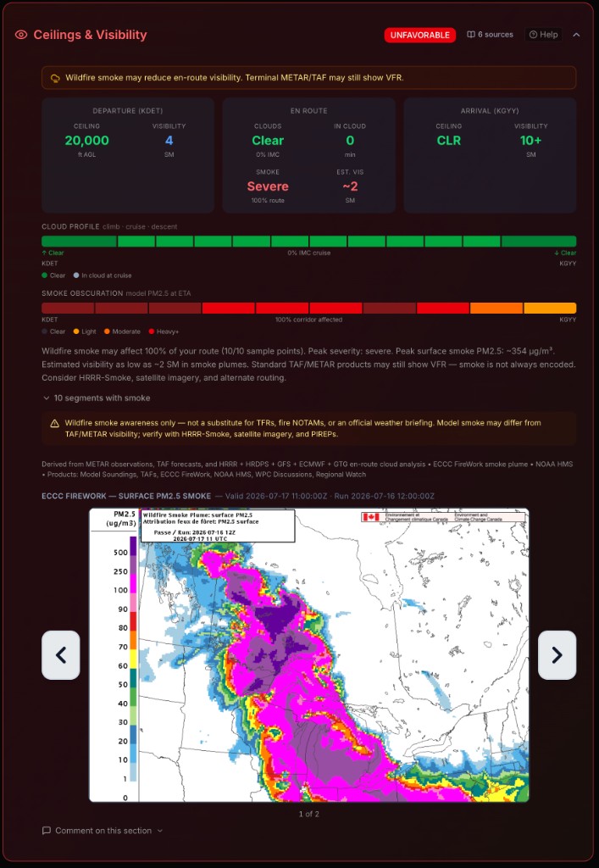Click the help circle question icon
Viewport: 599px width, 868px height.
533,34
